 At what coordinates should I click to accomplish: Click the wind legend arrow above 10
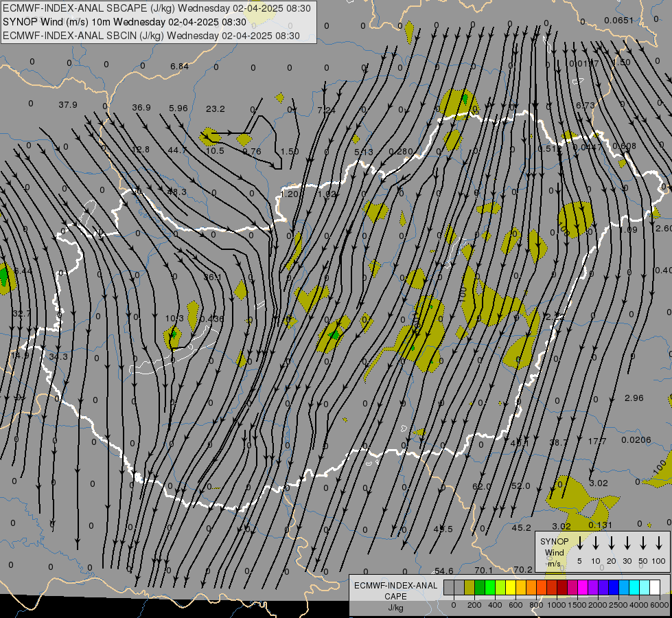(596, 542)
